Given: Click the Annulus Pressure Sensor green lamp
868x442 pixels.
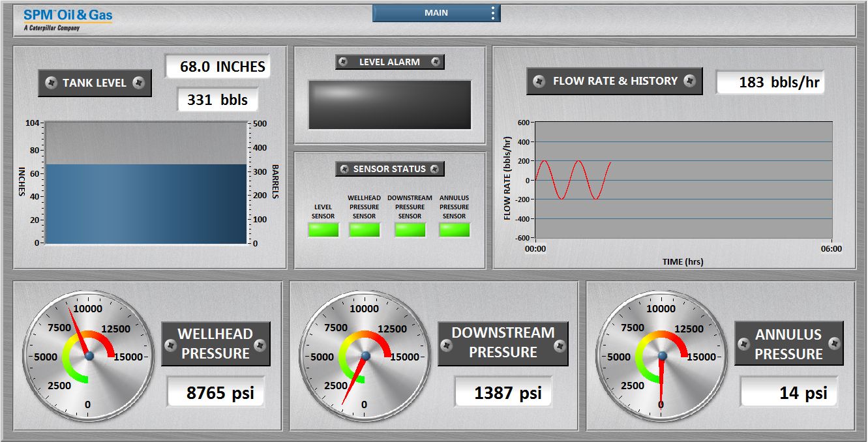Looking at the screenshot, I should 455,229.
